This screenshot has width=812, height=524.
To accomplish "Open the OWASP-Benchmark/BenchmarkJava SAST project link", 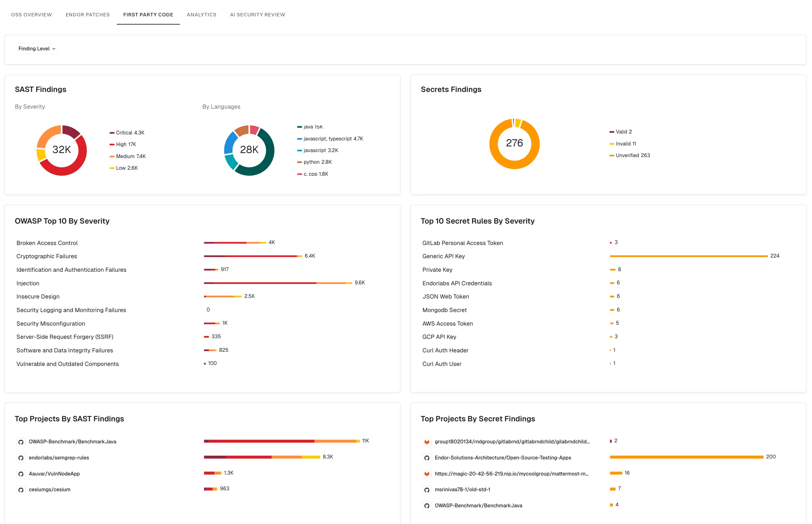I will (72, 442).
